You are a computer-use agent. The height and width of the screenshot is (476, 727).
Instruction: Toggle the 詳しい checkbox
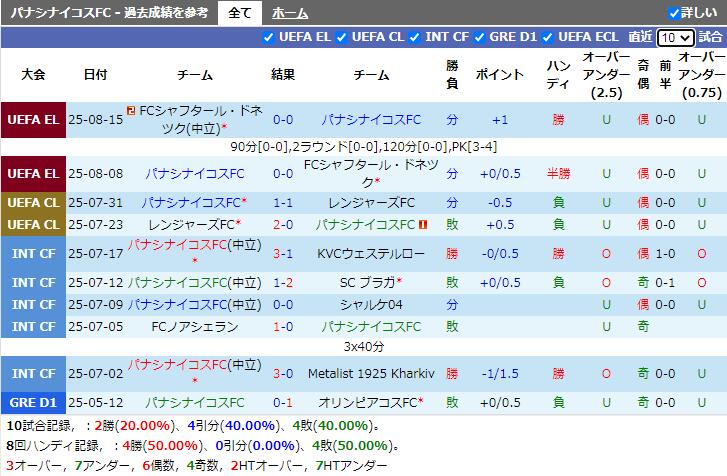(x=674, y=13)
